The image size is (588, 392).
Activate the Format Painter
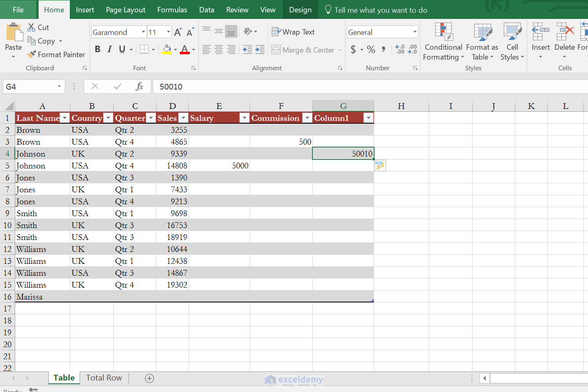pos(56,54)
